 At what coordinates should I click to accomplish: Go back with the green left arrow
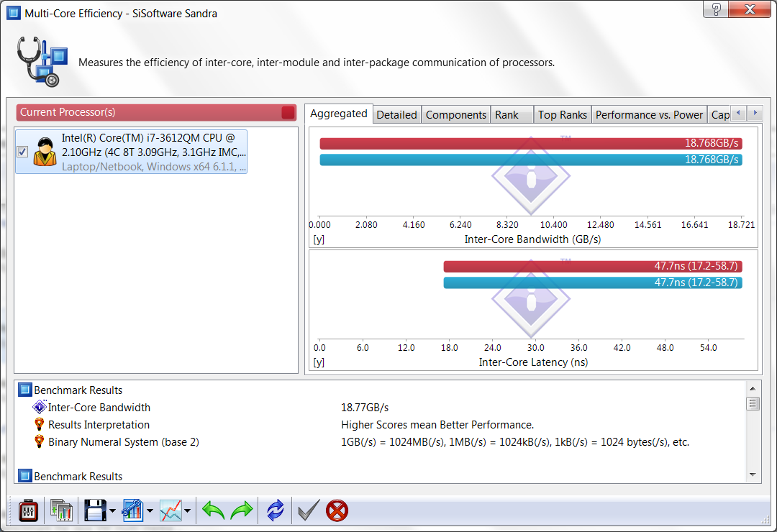[x=214, y=510]
